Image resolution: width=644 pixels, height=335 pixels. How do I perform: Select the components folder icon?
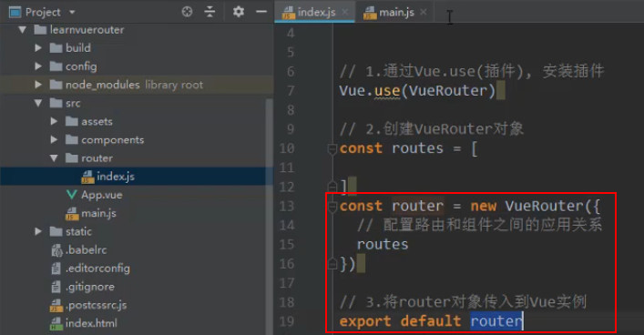click(x=71, y=140)
